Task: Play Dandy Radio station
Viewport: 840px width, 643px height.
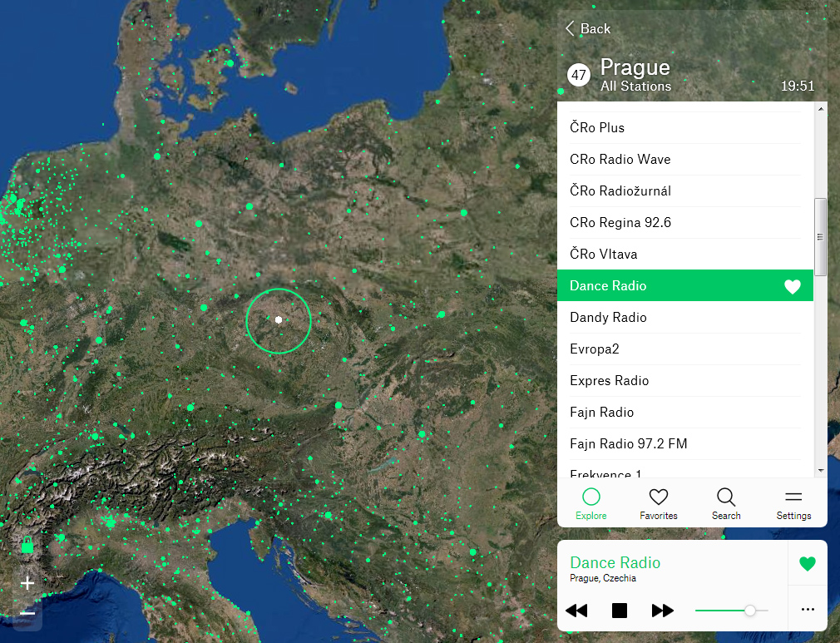Action: coord(685,317)
